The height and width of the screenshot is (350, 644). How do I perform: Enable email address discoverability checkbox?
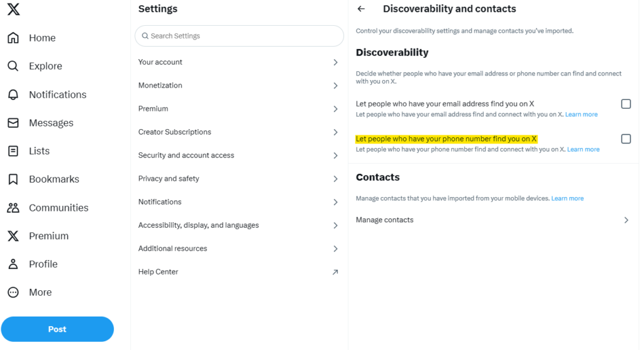click(626, 104)
